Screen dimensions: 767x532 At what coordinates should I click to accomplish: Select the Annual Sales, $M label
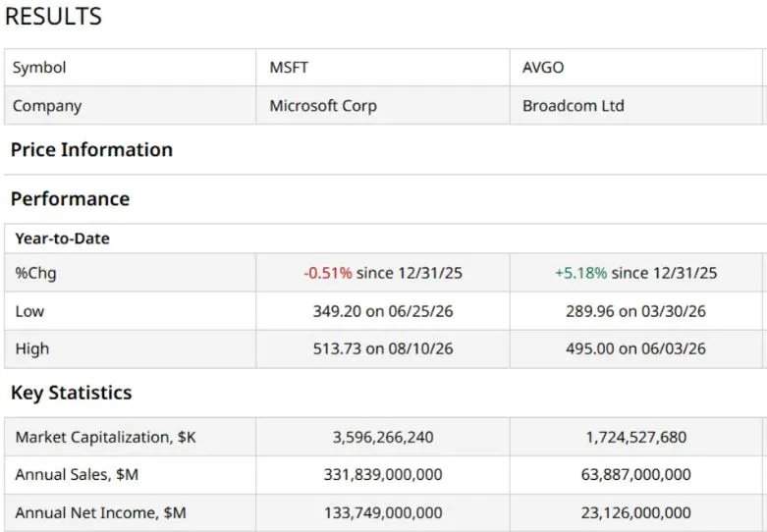coord(77,475)
